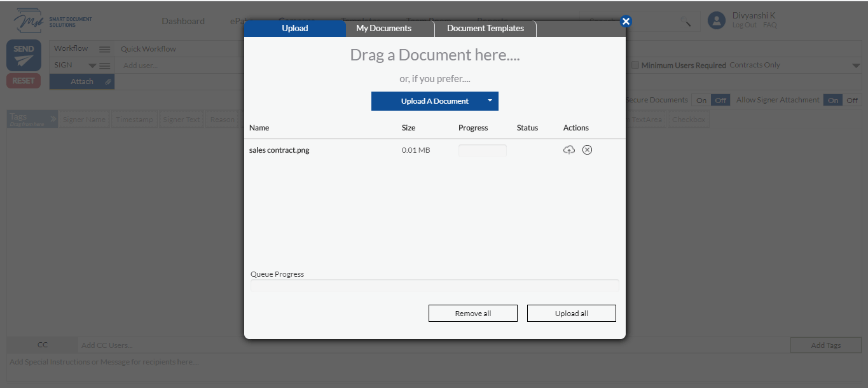This screenshot has width=868, height=388.
Task: Switch to the My Documents tab
Action: [383, 29]
